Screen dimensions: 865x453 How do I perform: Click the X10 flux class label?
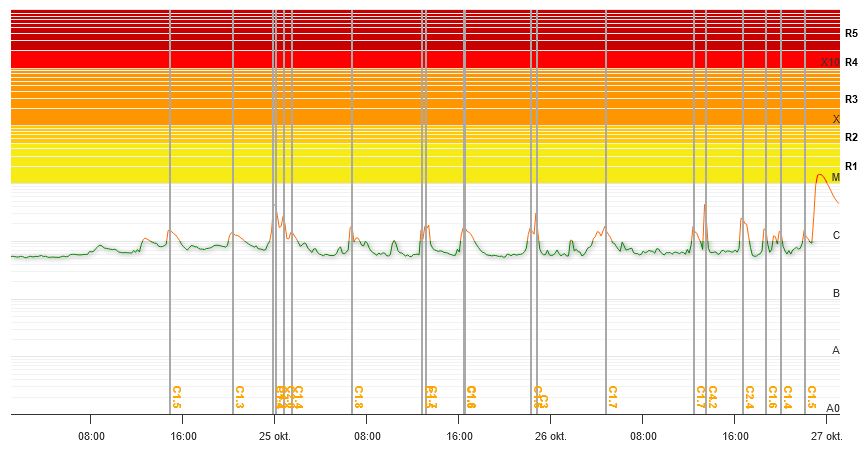click(x=830, y=62)
